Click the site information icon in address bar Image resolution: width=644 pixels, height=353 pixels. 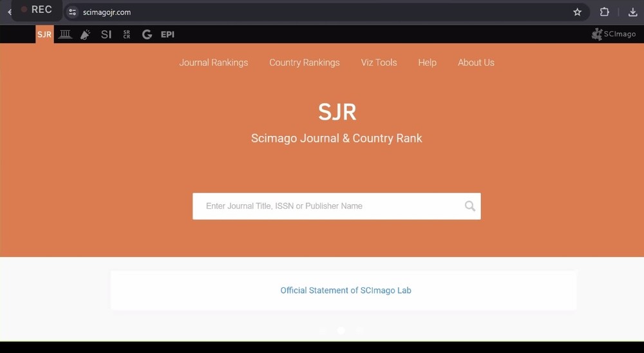[72, 12]
